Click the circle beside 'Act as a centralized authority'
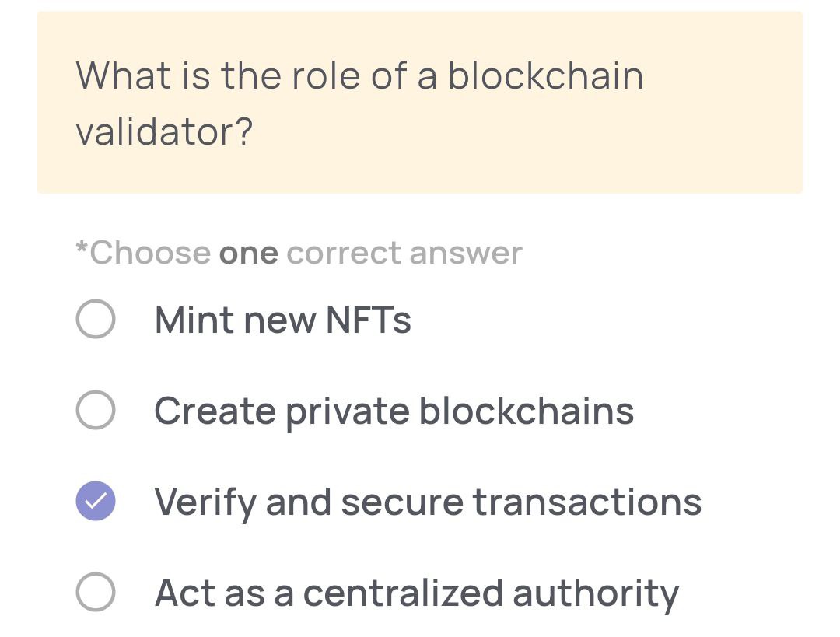 tap(95, 593)
